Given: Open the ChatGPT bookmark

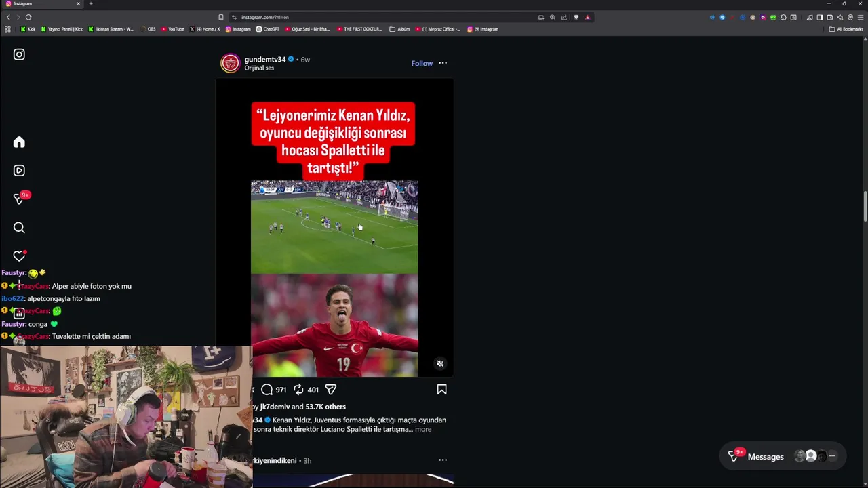Looking at the screenshot, I should [x=267, y=29].
